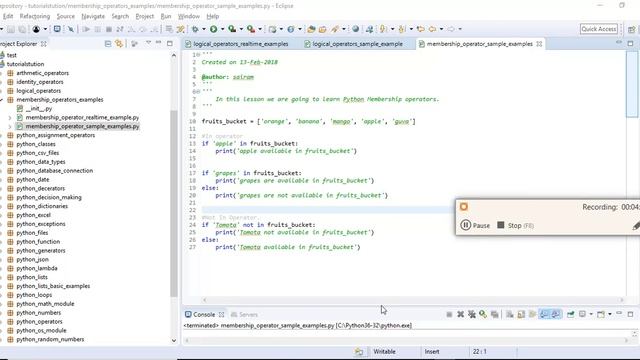
Task: Open the Run button dropdown arrow
Action: coord(222,29)
